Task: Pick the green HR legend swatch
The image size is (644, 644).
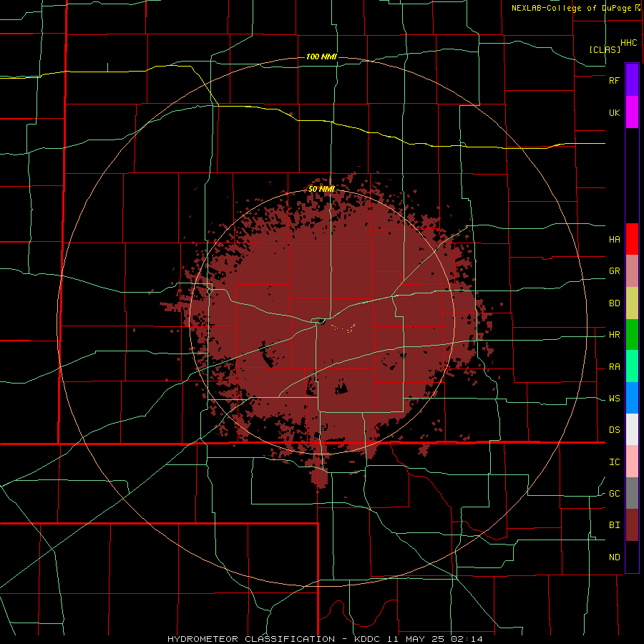Action: pyautogui.click(x=632, y=335)
